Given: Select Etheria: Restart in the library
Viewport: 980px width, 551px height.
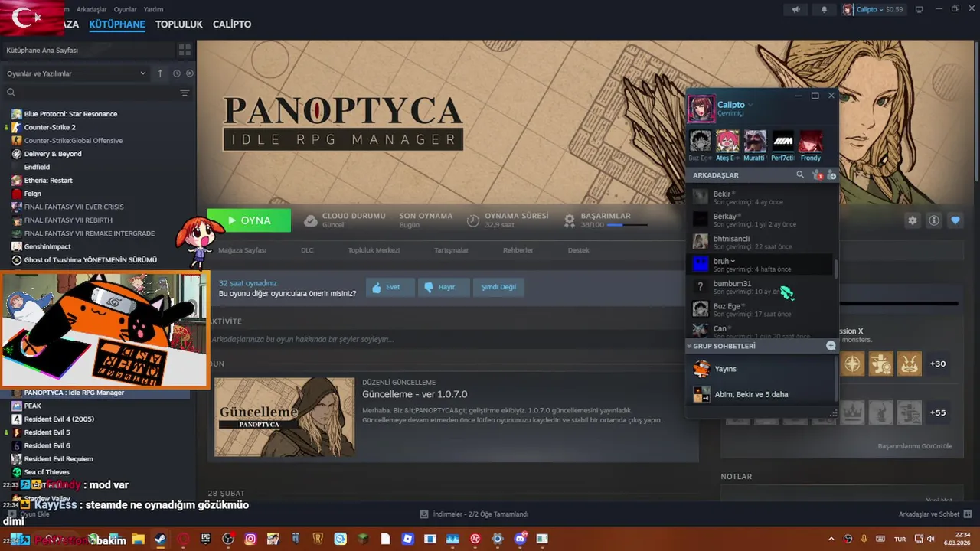Looking at the screenshot, I should (48, 181).
